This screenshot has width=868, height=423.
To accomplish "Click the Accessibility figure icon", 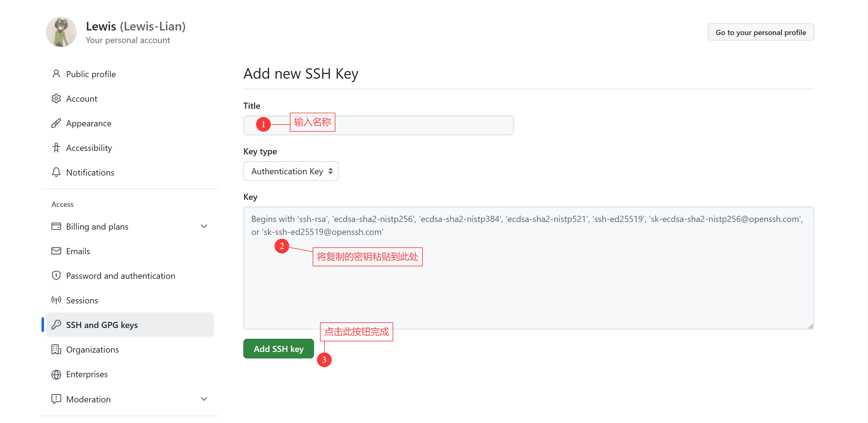I will [x=56, y=148].
